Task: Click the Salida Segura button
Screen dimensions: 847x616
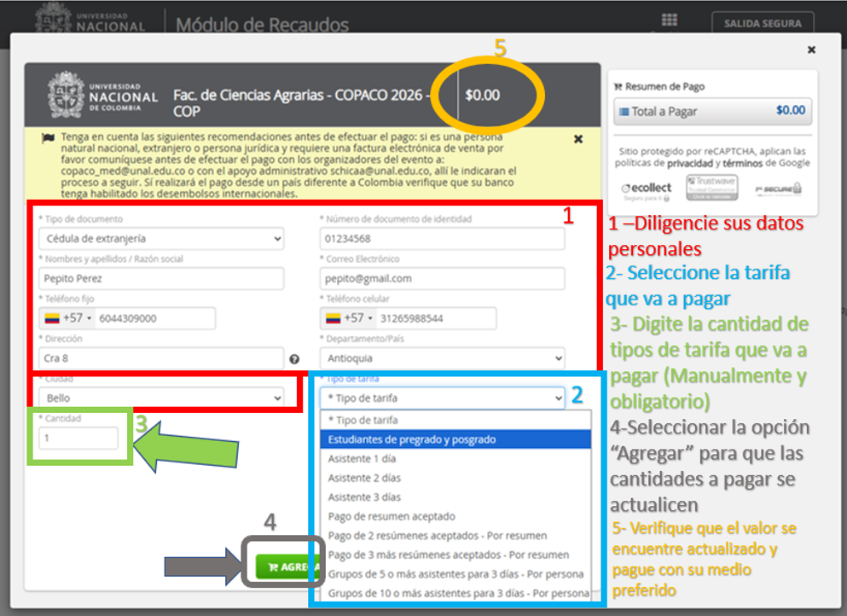Action: tap(763, 24)
